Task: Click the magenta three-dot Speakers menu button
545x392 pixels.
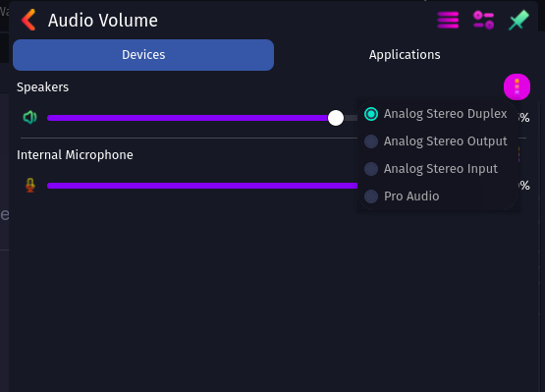Action: 517,86
